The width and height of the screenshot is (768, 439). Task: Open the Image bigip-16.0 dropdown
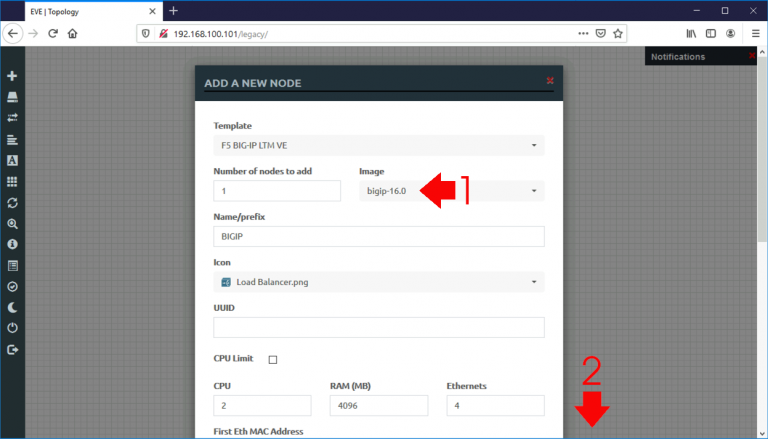click(x=452, y=191)
